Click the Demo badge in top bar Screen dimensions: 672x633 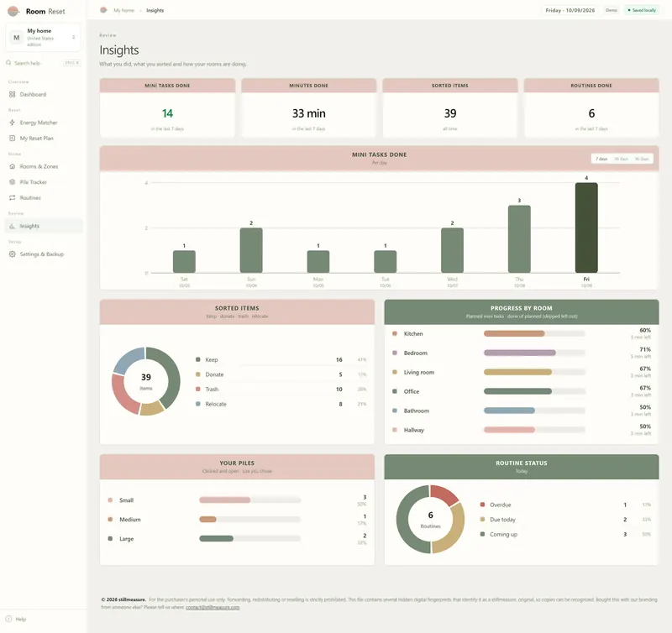click(x=612, y=10)
